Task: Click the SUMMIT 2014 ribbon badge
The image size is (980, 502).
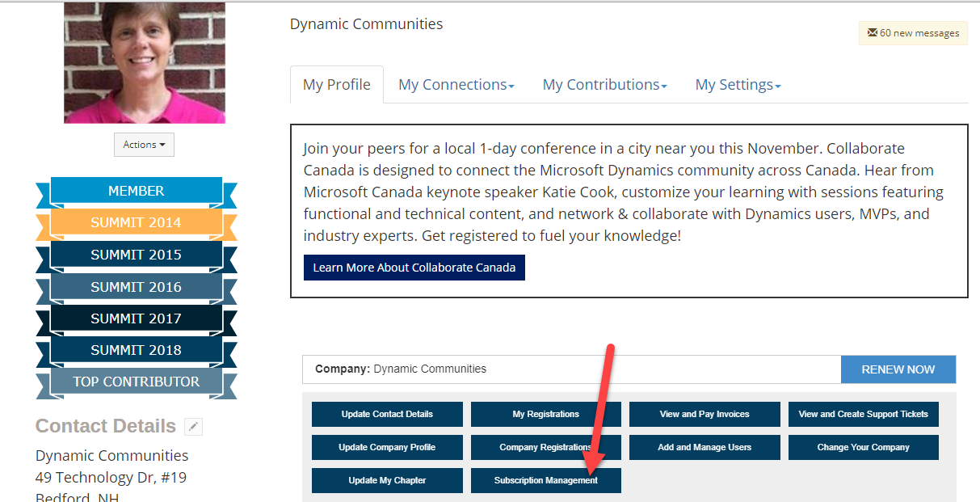Action: (x=137, y=222)
